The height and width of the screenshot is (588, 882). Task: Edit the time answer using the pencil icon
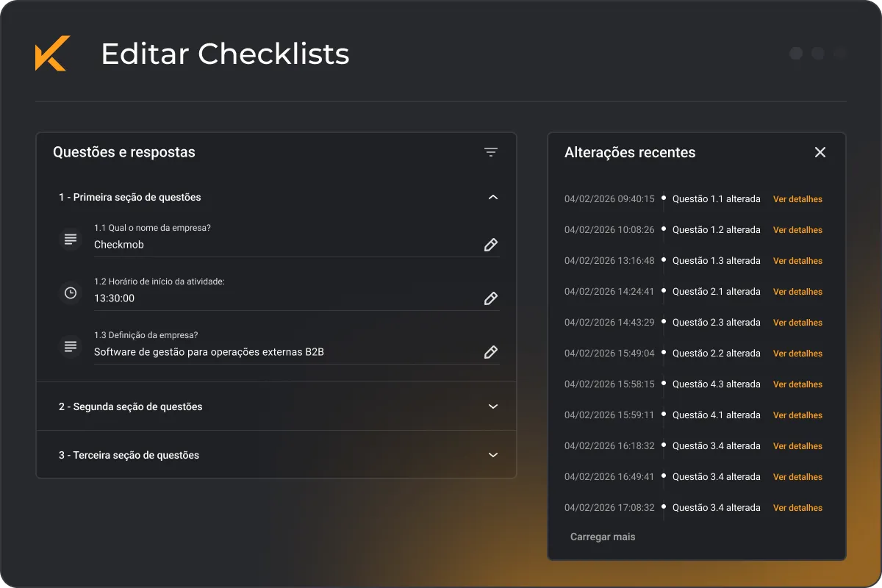(490, 298)
